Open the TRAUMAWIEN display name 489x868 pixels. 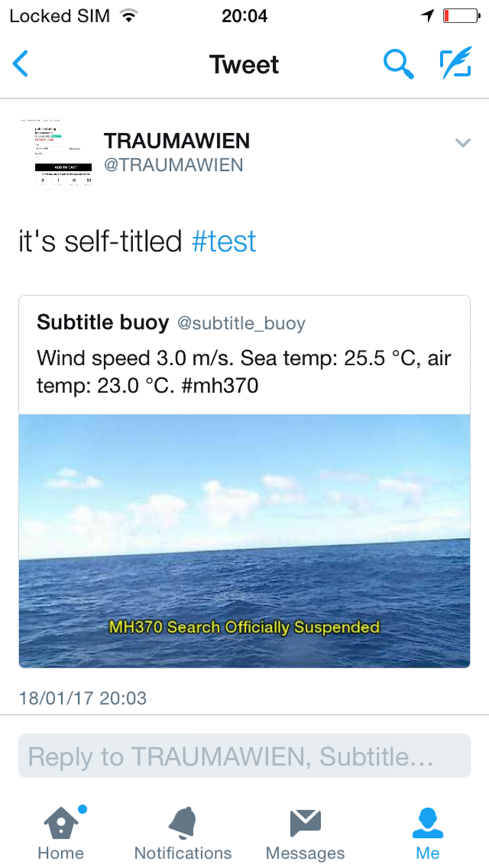coord(176,141)
